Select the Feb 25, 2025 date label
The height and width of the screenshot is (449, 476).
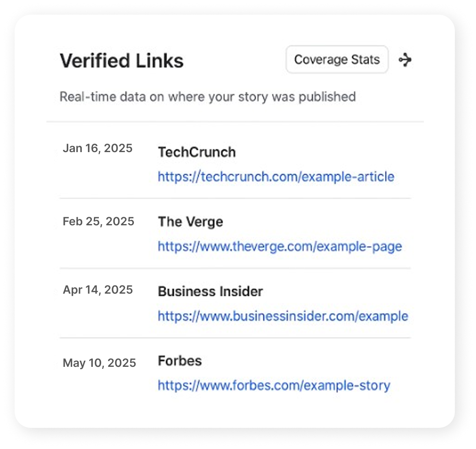98,222
